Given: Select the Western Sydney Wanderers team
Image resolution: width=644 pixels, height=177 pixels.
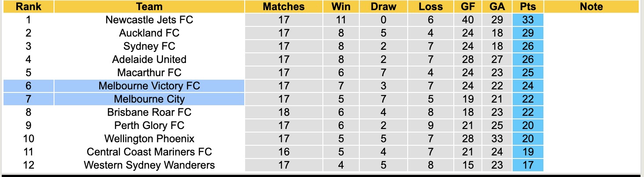Looking at the screenshot, I should click(x=149, y=165).
